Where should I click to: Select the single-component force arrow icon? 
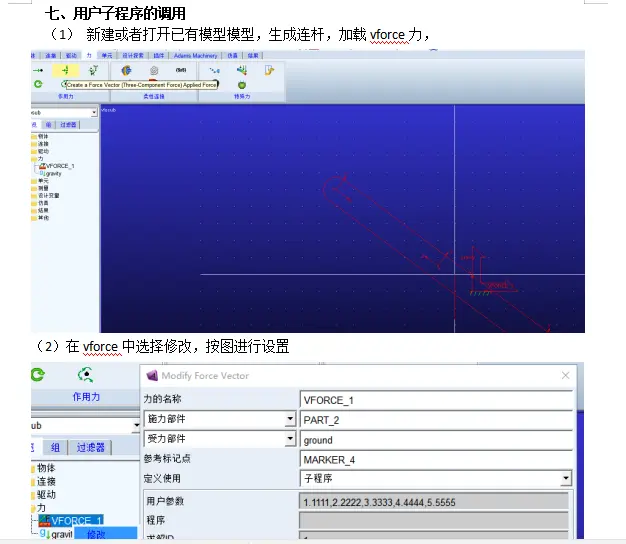(38, 71)
